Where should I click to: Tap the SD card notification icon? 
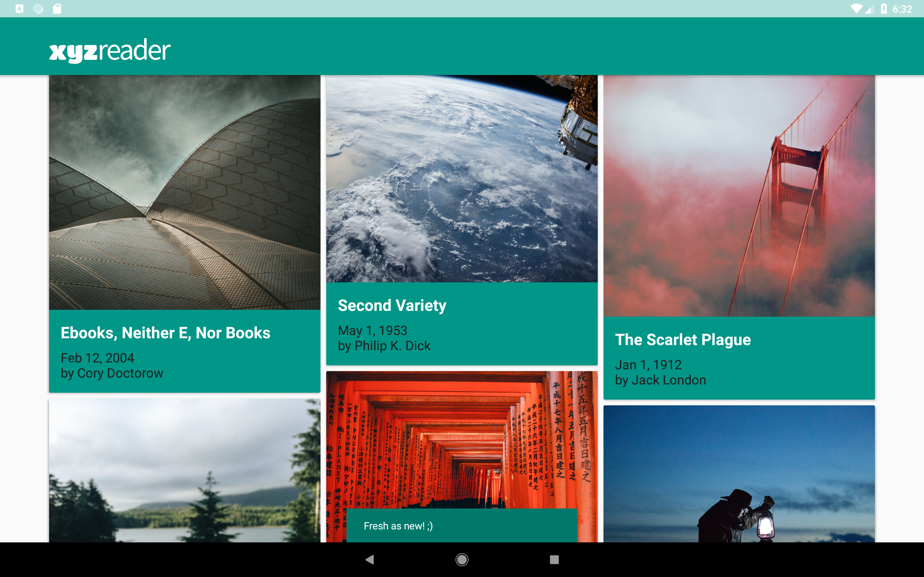pyautogui.click(x=57, y=9)
